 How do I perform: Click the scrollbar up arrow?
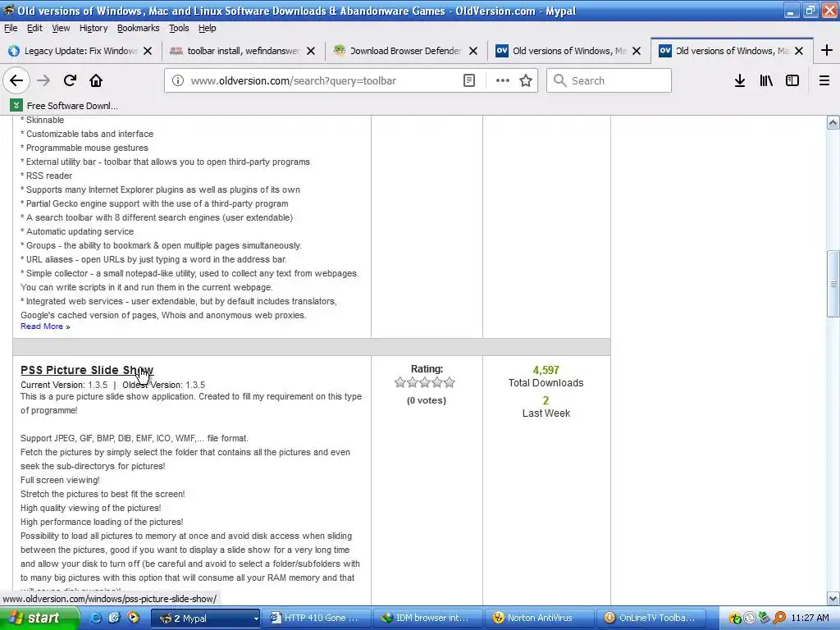point(833,123)
